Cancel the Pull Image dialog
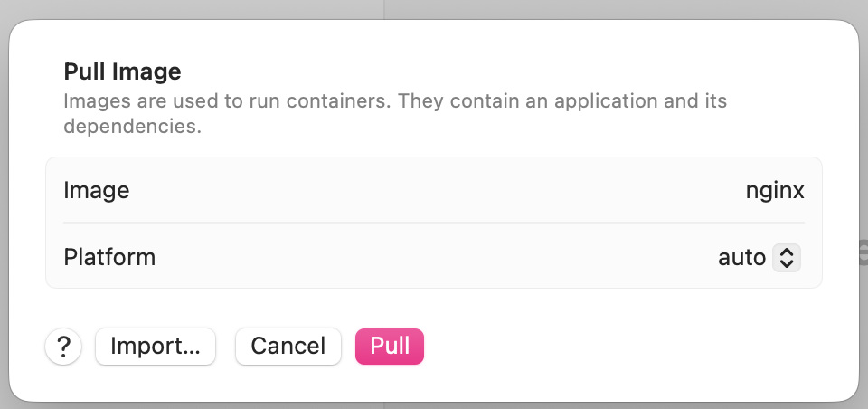Viewport: 868px width, 409px height. point(288,346)
